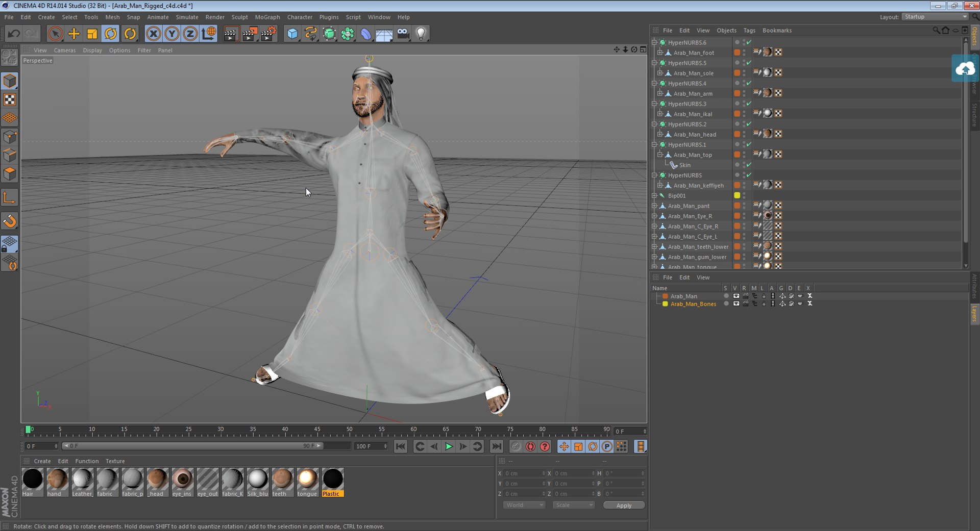Collapse the HyperNURBS.1 tree node
Image resolution: width=980 pixels, height=531 pixels.
pos(654,144)
